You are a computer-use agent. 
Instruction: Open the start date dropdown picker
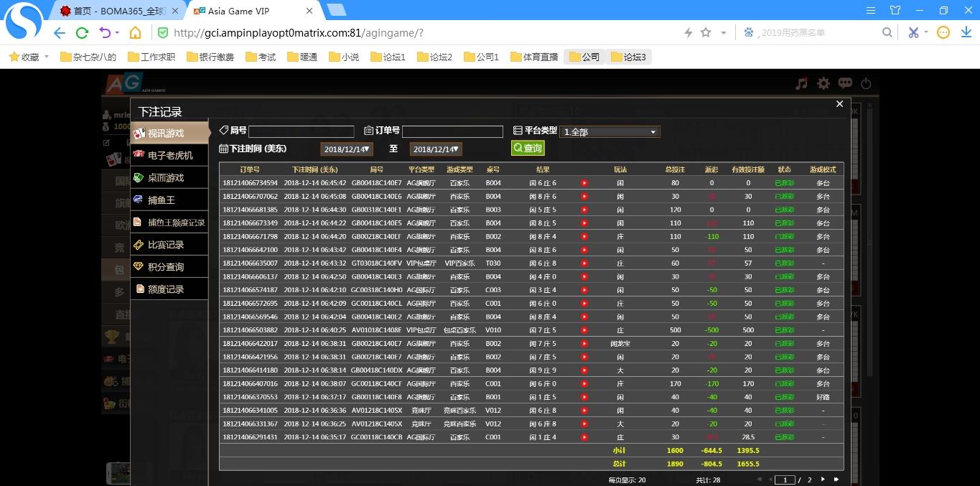coord(347,149)
